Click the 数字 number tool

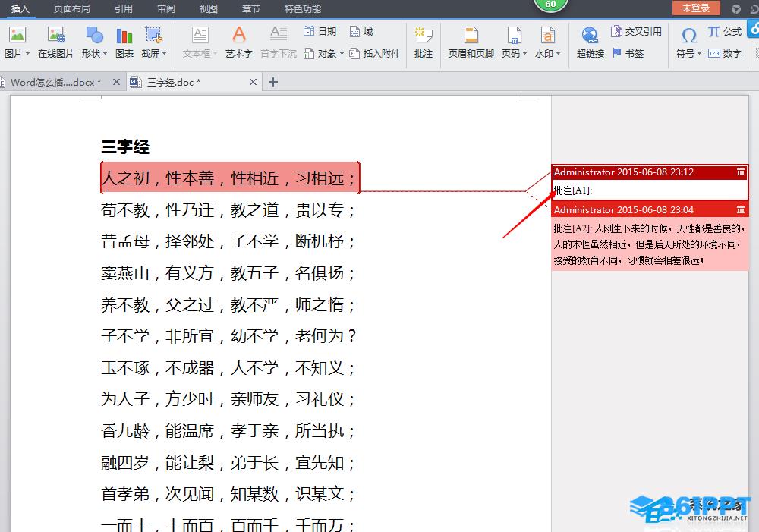[x=724, y=53]
